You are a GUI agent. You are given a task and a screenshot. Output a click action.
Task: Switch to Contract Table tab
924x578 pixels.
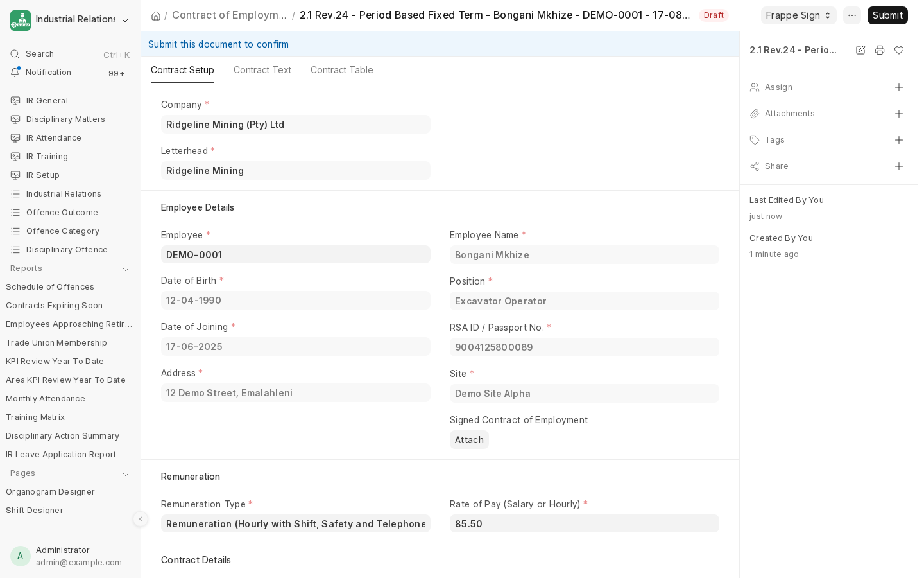coord(342,70)
